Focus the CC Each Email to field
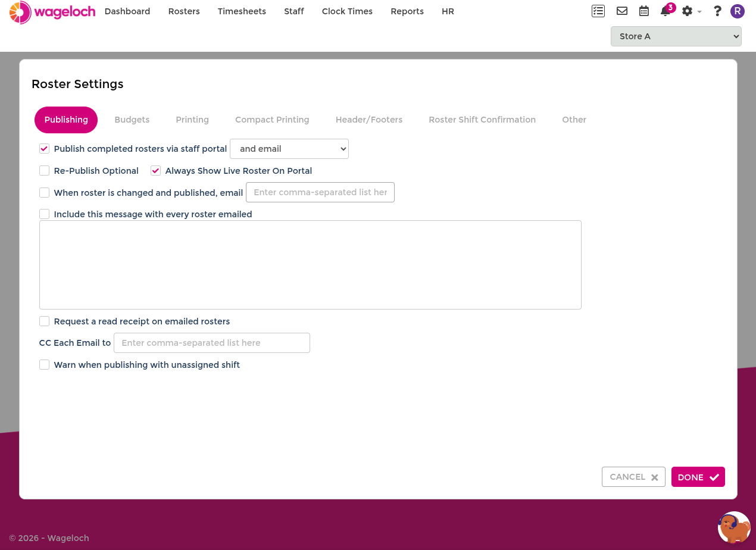The height and width of the screenshot is (550, 756). point(212,343)
